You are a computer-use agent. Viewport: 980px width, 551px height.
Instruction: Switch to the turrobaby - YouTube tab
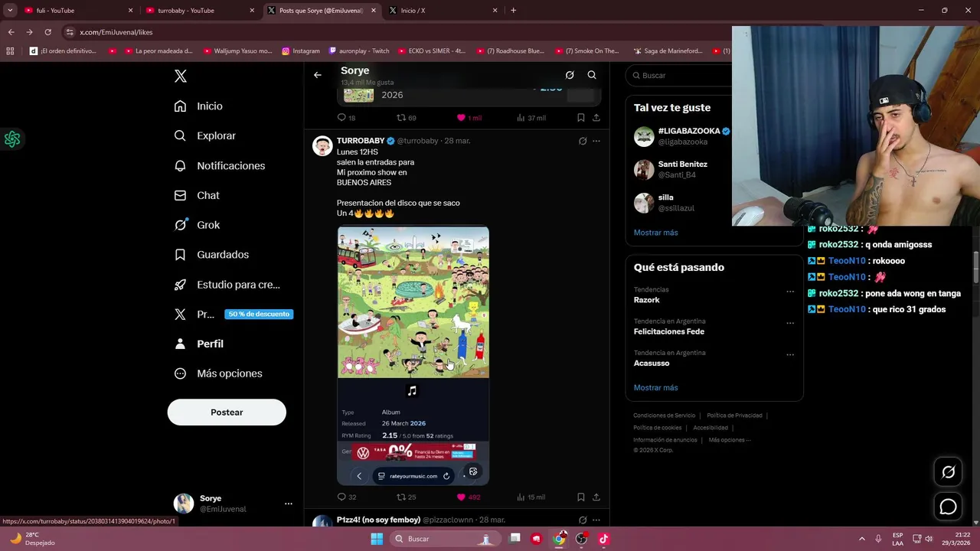199,11
